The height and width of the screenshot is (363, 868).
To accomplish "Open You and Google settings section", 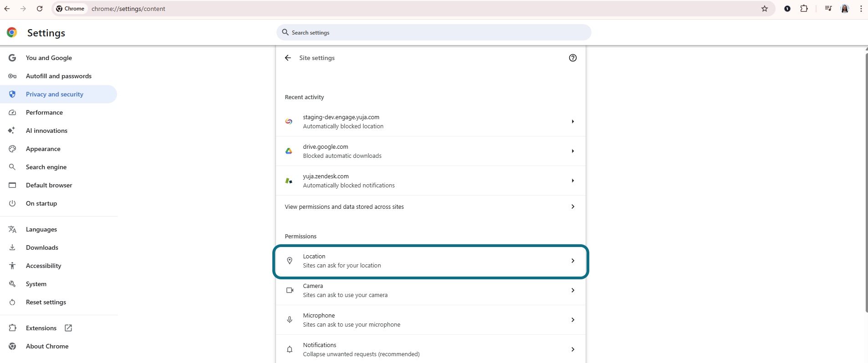I will pyautogui.click(x=58, y=58).
